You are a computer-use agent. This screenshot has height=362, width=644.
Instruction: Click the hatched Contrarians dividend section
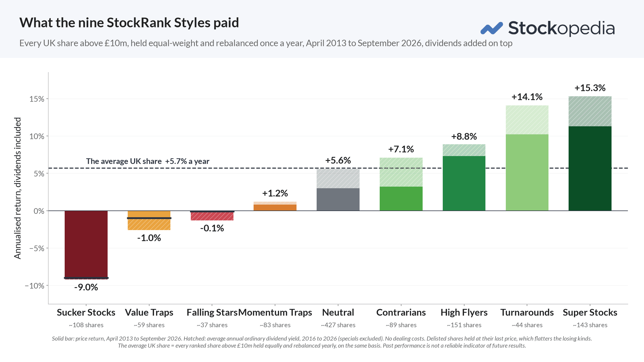401,172
